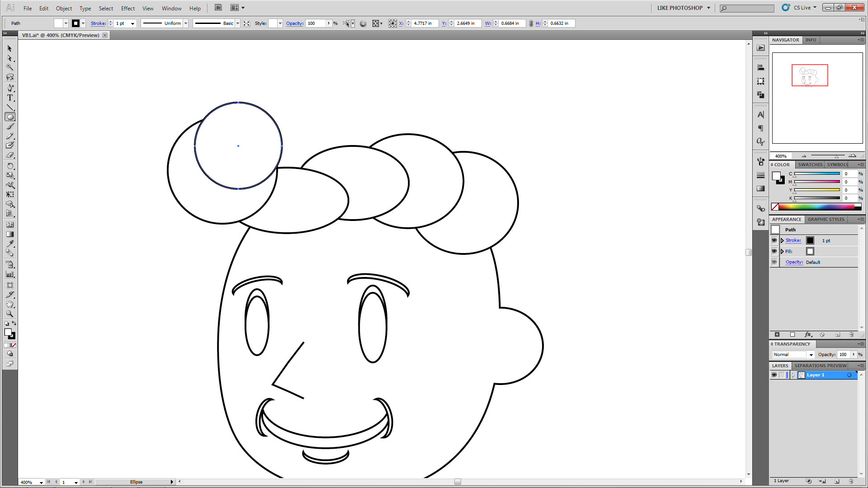Hide the Stroke attribute in Appearance
Viewport: 868px width, 488px height.
[774, 240]
